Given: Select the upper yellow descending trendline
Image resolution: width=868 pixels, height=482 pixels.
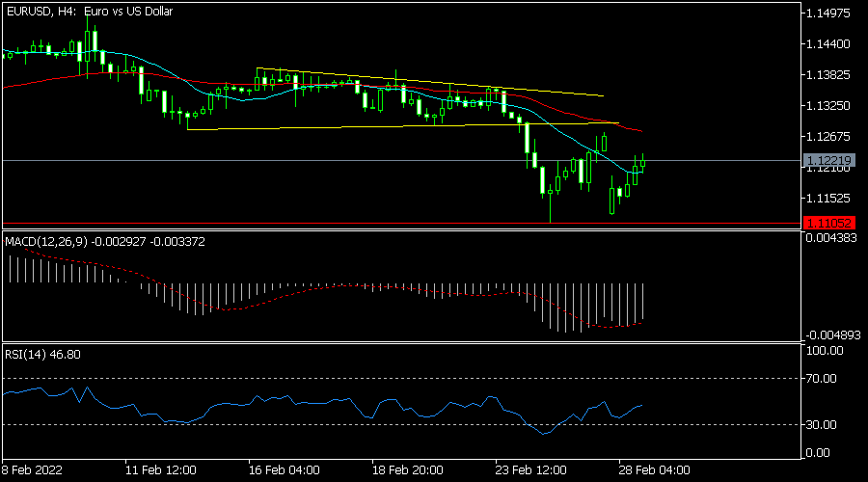Looking at the screenshot, I should click(430, 82).
